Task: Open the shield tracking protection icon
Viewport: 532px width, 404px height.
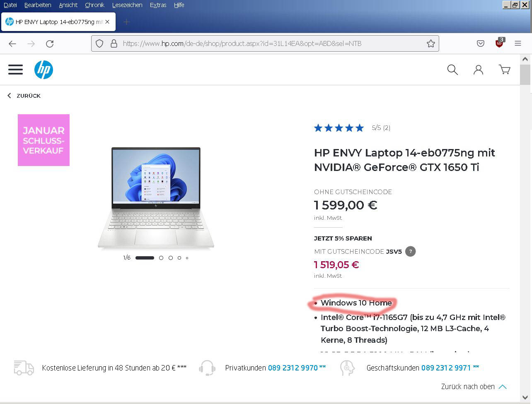Action: (99, 43)
